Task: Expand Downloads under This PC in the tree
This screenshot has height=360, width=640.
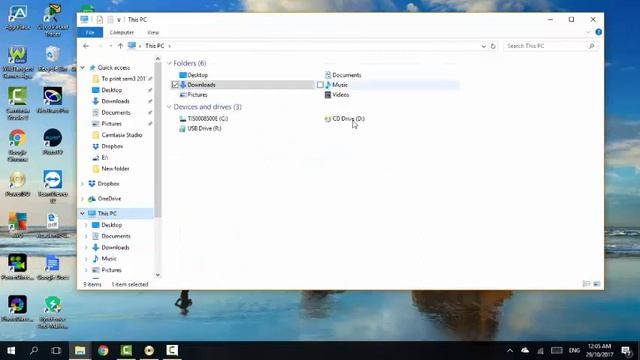Action: pyautogui.click(x=86, y=248)
